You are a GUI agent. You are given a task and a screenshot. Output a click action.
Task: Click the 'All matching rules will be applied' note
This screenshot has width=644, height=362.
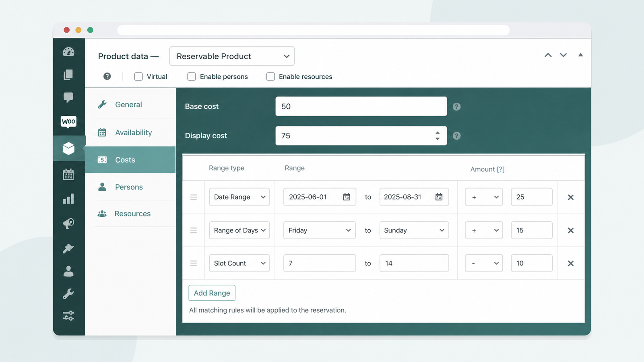point(268,310)
